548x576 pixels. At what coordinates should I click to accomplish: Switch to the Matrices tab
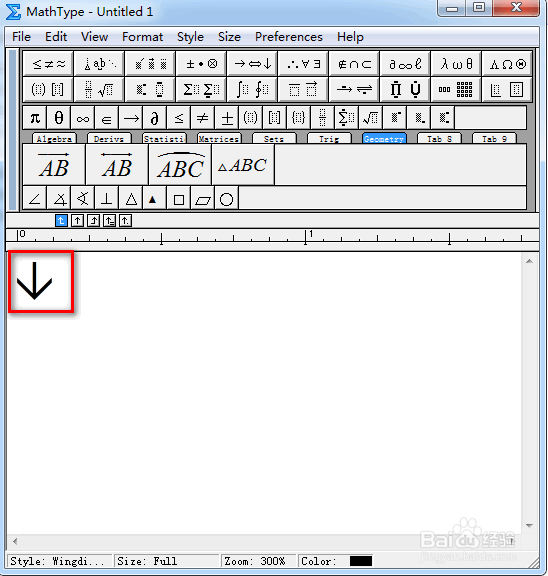pyautogui.click(x=219, y=138)
